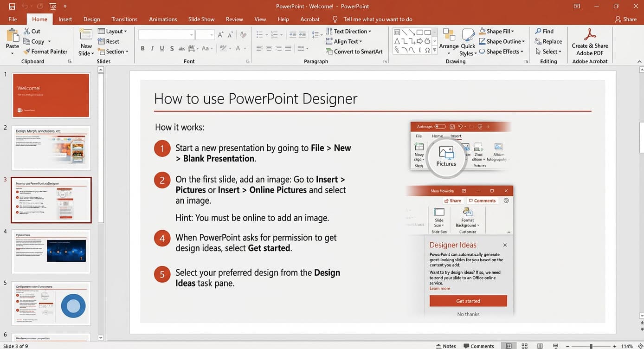The height and width of the screenshot is (349, 644).
Task: Select the rectangle shape in shapes gallery
Action: coord(419,32)
